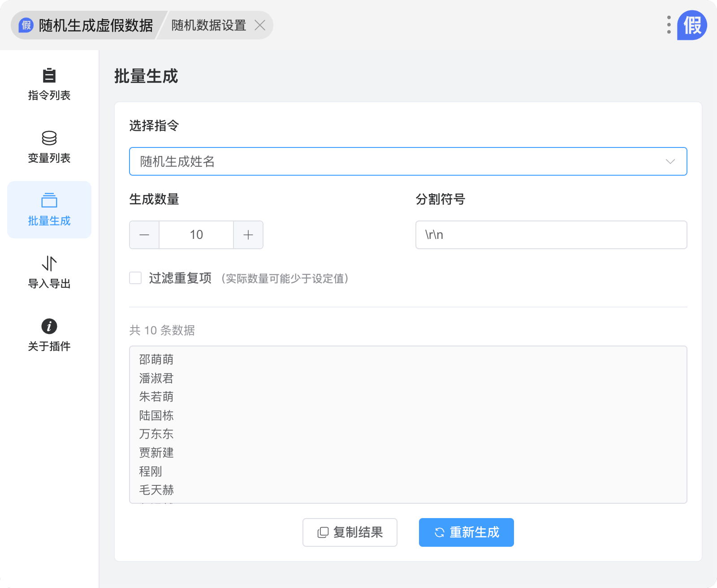The width and height of the screenshot is (717, 588).
Task: Click the 复制结果 button
Action: point(350,532)
